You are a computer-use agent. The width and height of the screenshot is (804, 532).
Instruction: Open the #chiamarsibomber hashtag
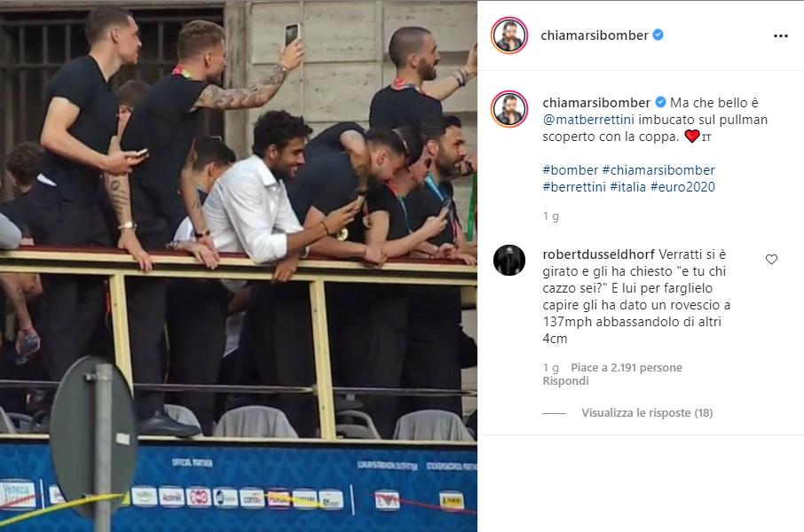[x=658, y=170]
